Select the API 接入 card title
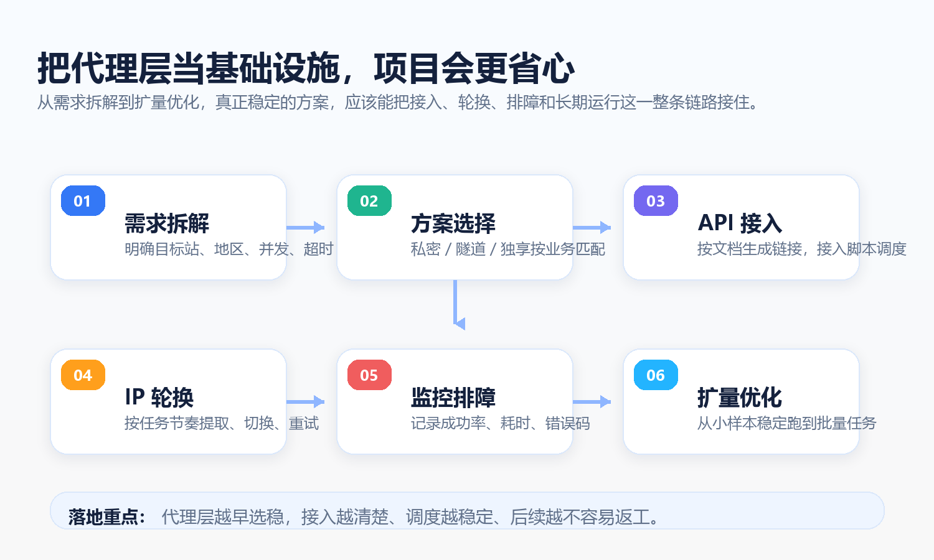 coord(740,223)
